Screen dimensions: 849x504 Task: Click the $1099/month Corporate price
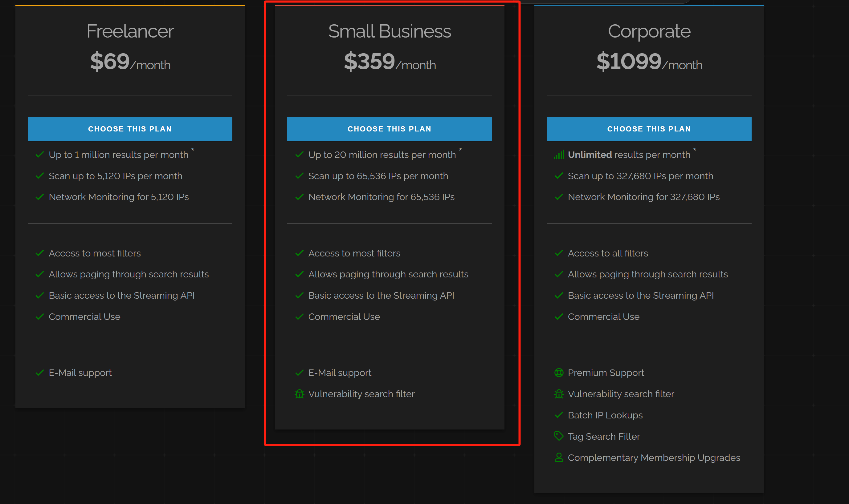tap(649, 62)
